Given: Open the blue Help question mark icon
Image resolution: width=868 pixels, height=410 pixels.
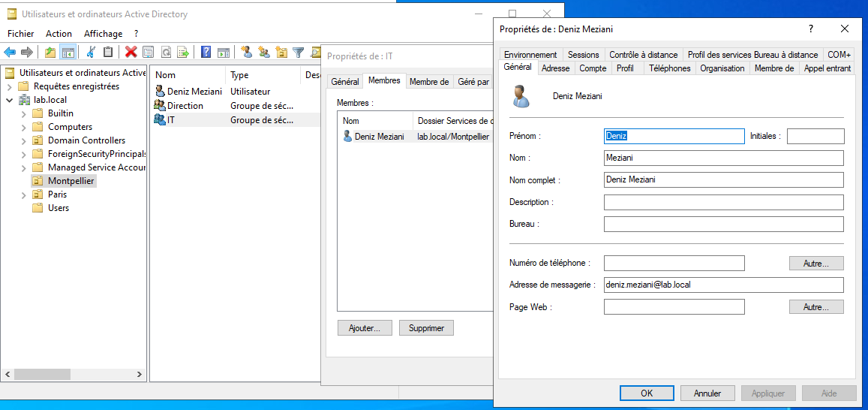Looking at the screenshot, I should click(x=206, y=52).
